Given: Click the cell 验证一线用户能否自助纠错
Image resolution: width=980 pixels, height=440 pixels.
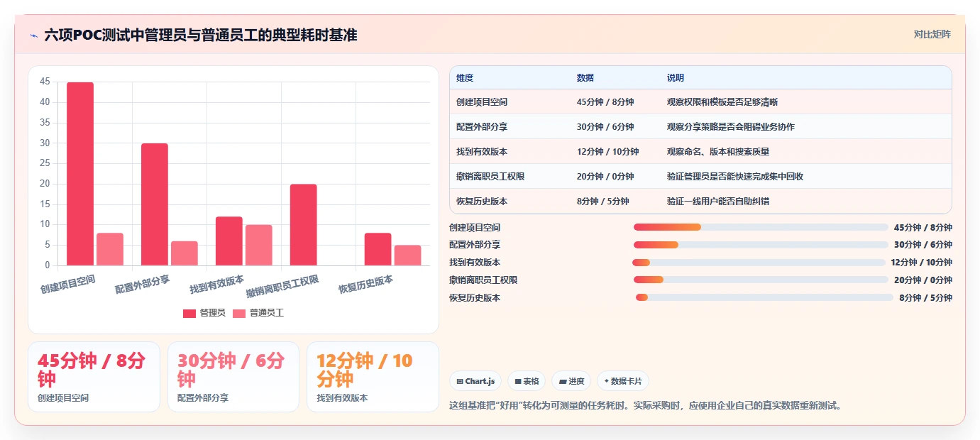Looking at the screenshot, I should click(x=718, y=202).
